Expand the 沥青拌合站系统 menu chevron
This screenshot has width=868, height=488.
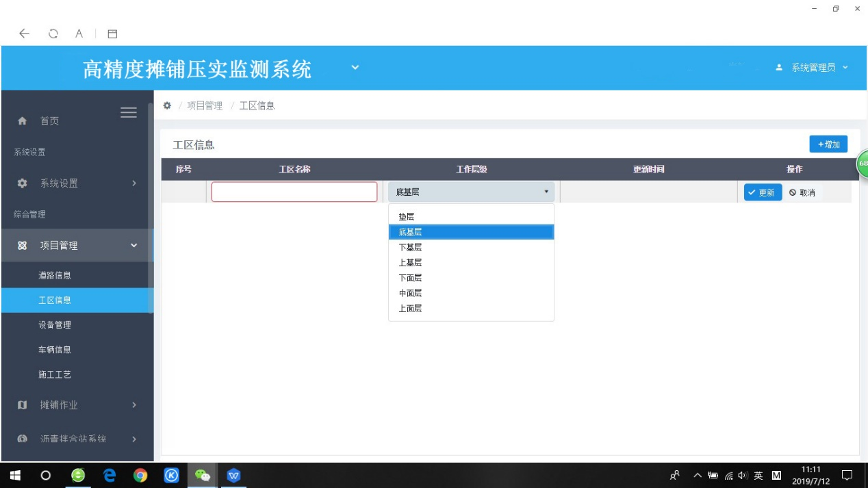134,439
